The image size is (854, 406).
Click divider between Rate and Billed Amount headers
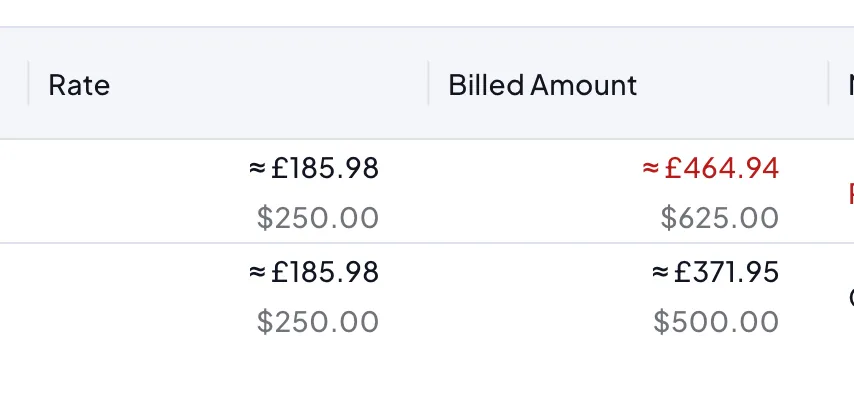(428, 83)
